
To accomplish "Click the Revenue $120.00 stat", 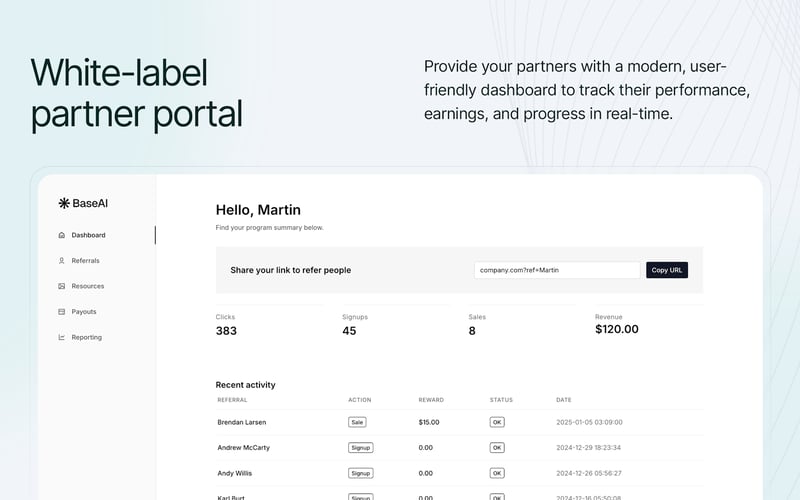I will [x=616, y=329].
